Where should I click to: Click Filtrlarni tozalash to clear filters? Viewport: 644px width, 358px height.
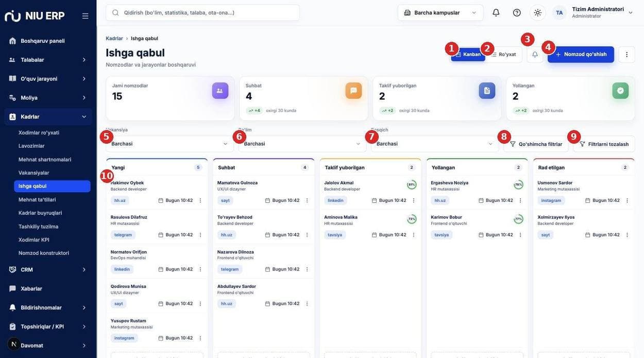604,144
